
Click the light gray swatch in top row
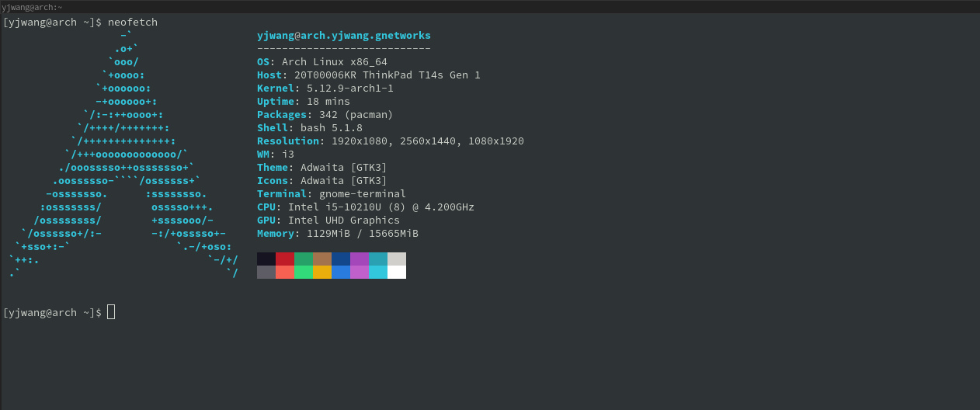(x=397, y=259)
